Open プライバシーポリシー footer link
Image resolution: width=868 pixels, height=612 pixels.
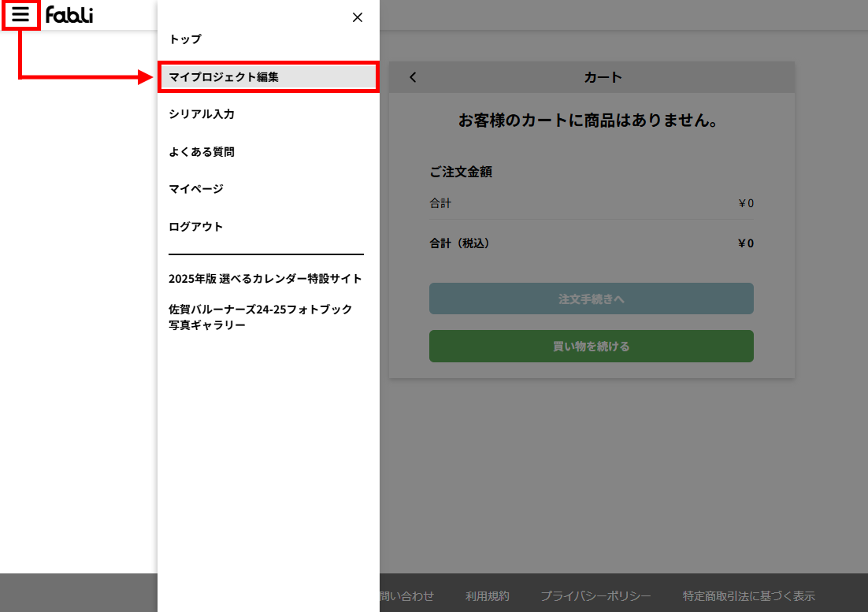[595, 596]
